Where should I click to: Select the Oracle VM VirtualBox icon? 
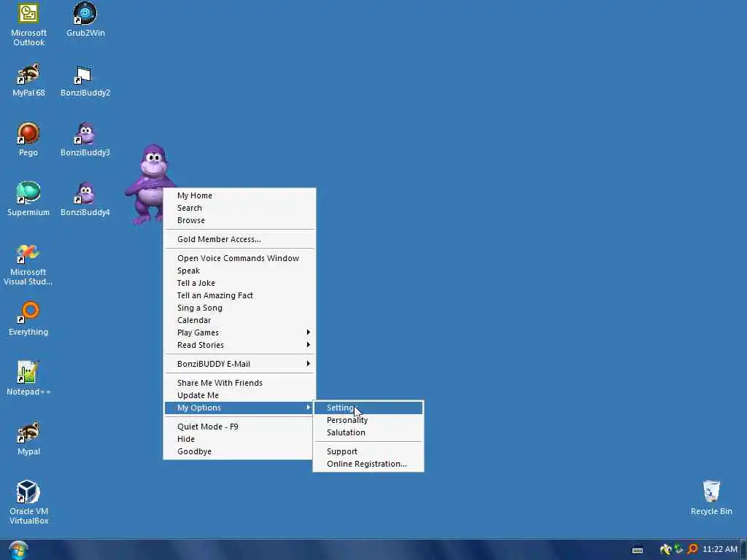tap(28, 503)
